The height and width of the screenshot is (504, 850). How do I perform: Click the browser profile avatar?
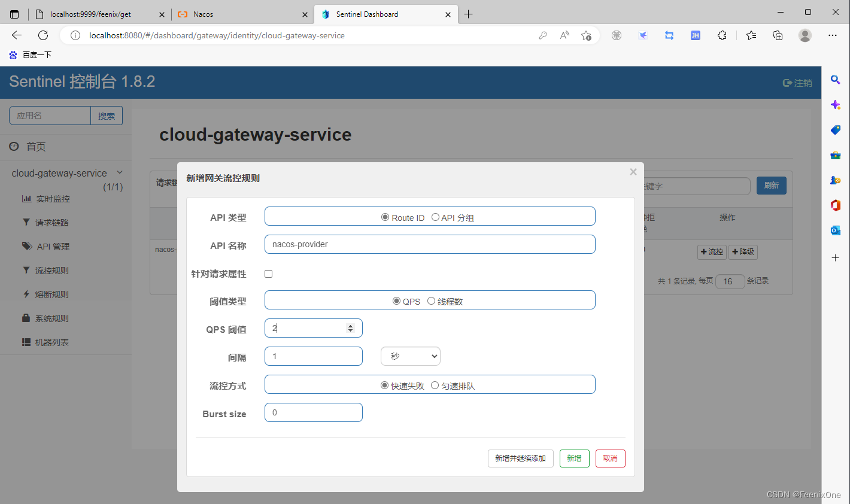point(805,35)
